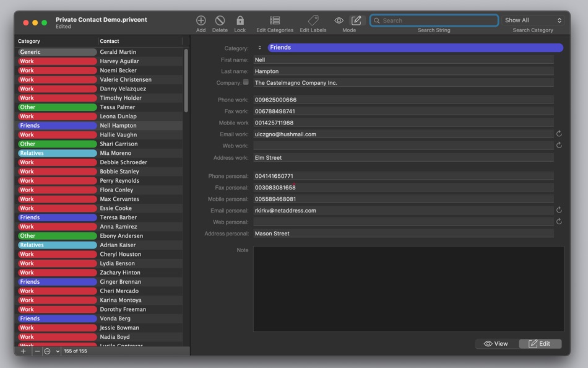Image resolution: width=588 pixels, height=368 pixels.
Task: Select contact Nadia Boyd
Action: click(x=115, y=337)
